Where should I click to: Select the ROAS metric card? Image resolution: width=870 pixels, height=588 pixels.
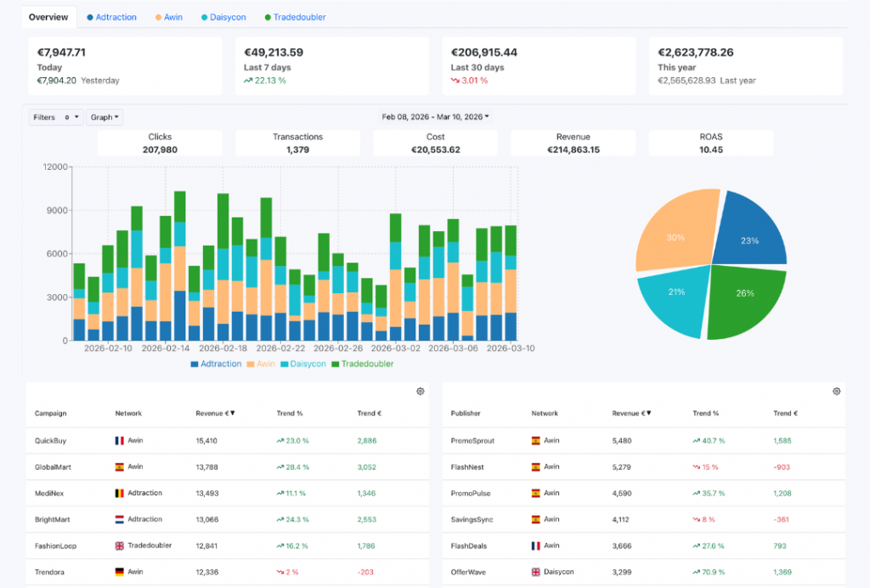coord(710,143)
